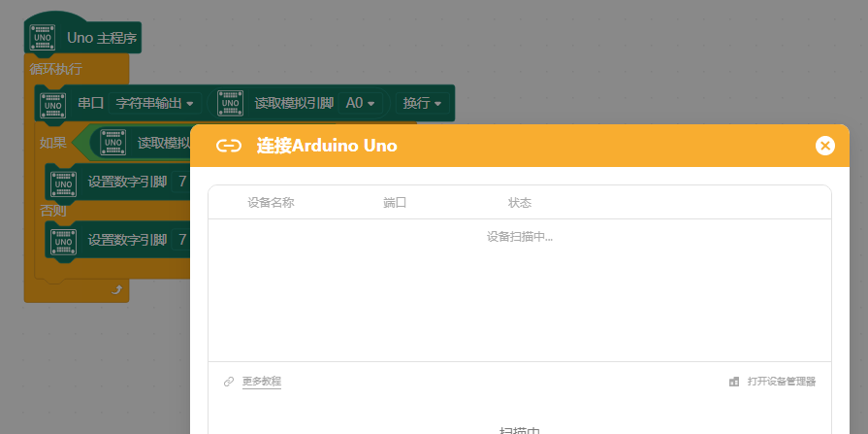The height and width of the screenshot is (434, 868).
Task: Open the A0 analog pin dropdown
Action: point(361,103)
